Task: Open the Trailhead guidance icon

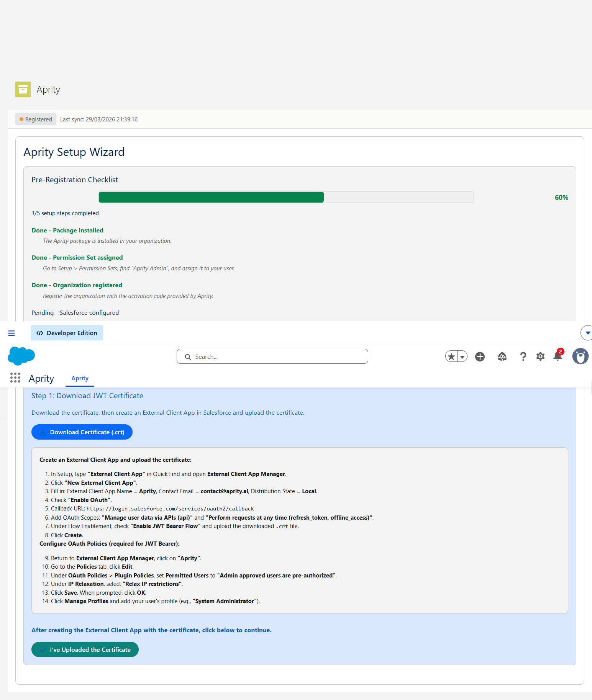Action: (502, 357)
